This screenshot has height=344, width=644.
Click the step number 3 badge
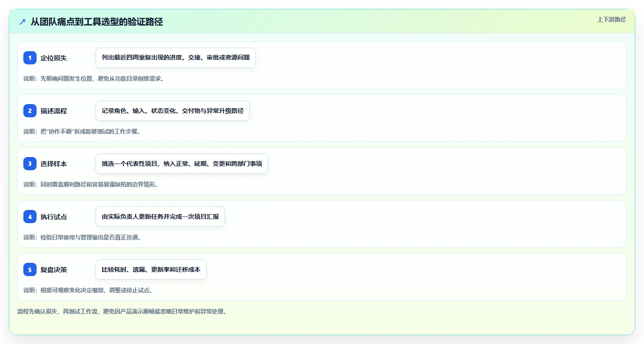30,164
